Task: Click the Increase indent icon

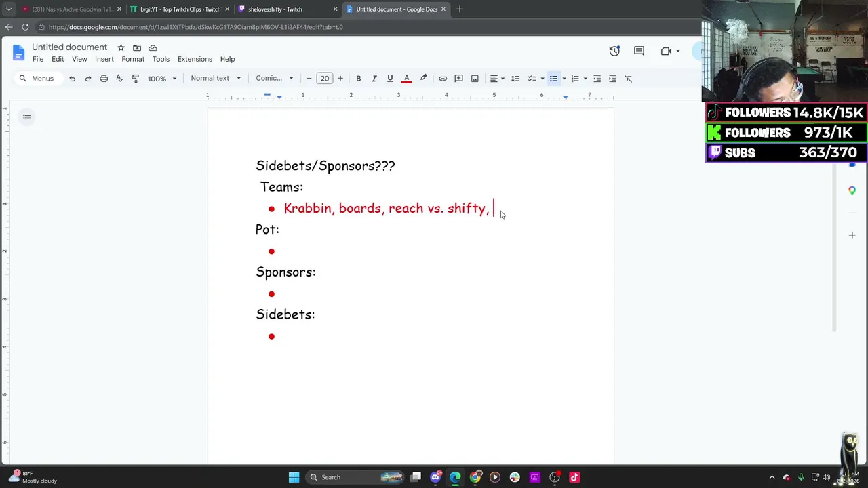Action: (x=612, y=79)
